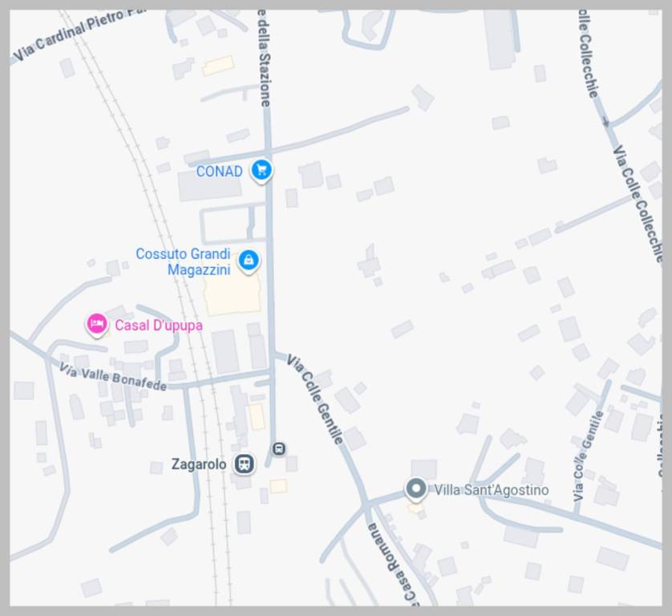Click the Via Casa Romana street label
Screen dimensions: 672x616
coord(392,565)
